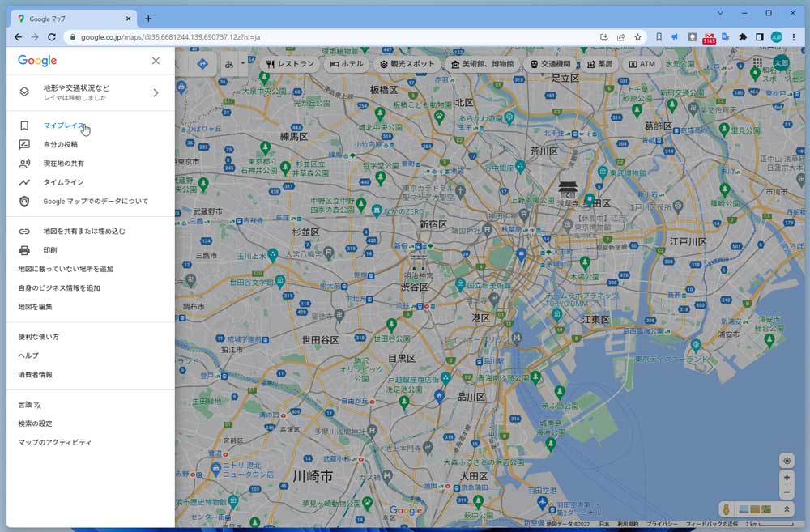Image resolution: width=810 pixels, height=532 pixels.
Task: Reload the page
Action: pos(52,37)
